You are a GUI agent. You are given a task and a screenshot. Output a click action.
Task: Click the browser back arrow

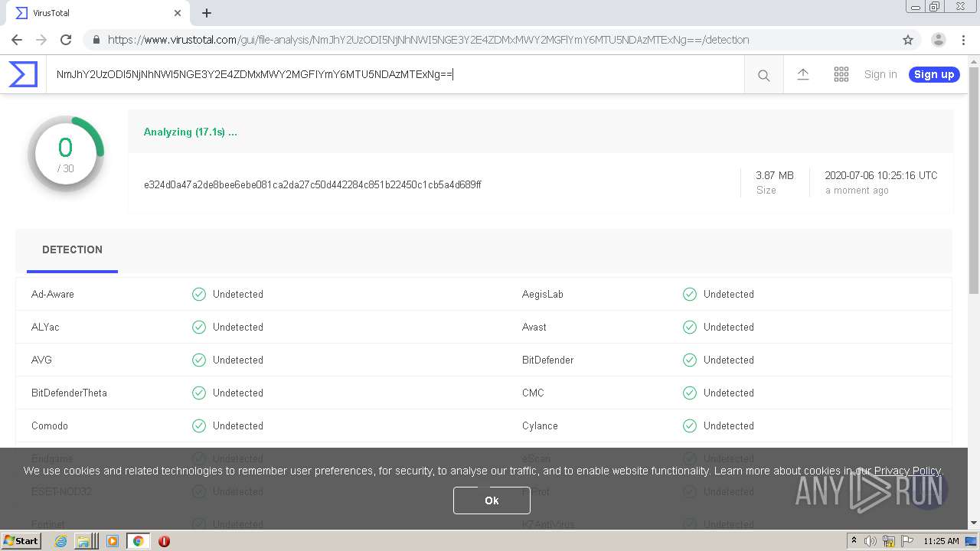pos(17,40)
